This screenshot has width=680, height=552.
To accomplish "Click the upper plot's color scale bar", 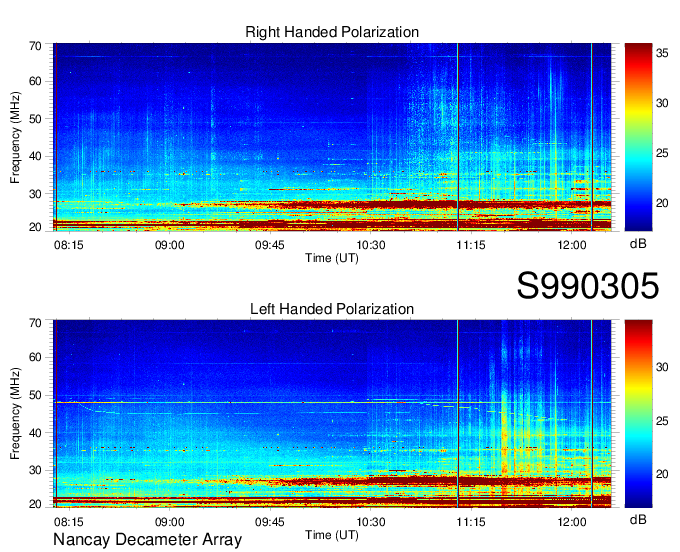I will (x=638, y=137).
